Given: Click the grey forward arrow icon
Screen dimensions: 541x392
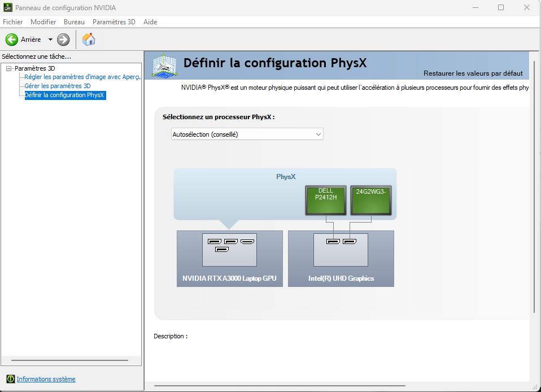Looking at the screenshot, I should pos(63,40).
